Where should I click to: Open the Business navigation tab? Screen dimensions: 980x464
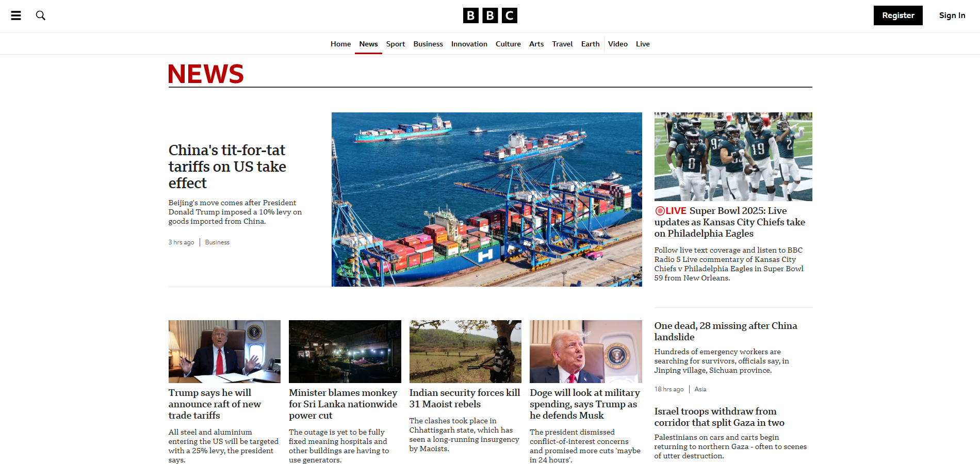(x=428, y=44)
